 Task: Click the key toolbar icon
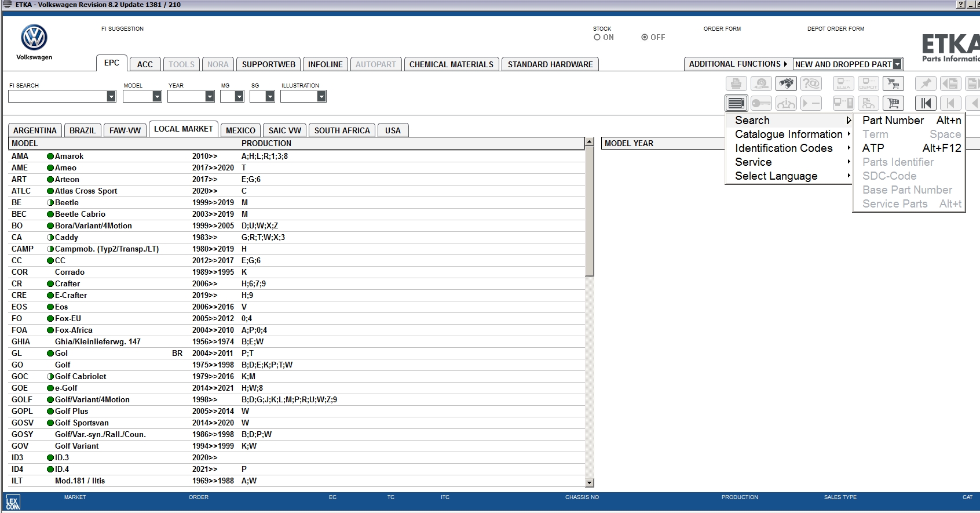(761, 103)
